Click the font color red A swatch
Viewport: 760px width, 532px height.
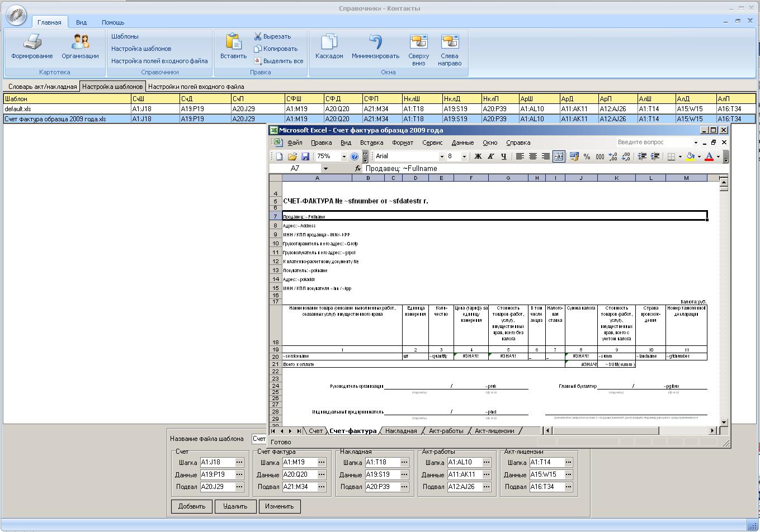pos(709,156)
